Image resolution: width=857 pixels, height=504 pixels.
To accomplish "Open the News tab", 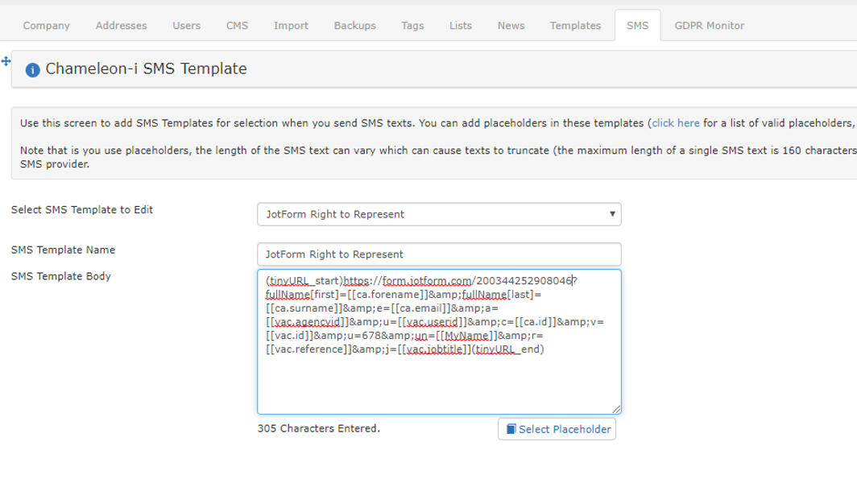I will pos(511,26).
